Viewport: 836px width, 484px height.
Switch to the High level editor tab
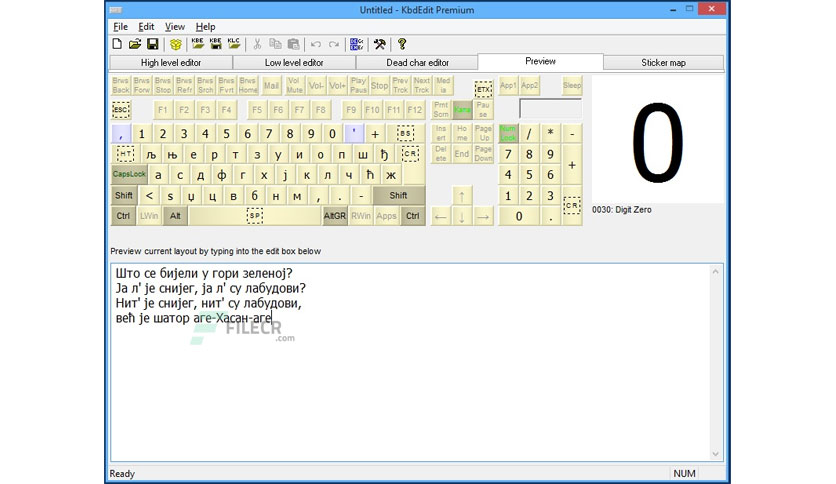[x=171, y=62]
